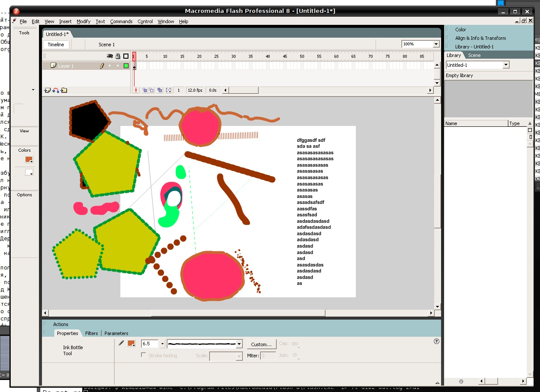Click the Center Frame timeline icon
The width and height of the screenshot is (540, 392).
coord(136,90)
